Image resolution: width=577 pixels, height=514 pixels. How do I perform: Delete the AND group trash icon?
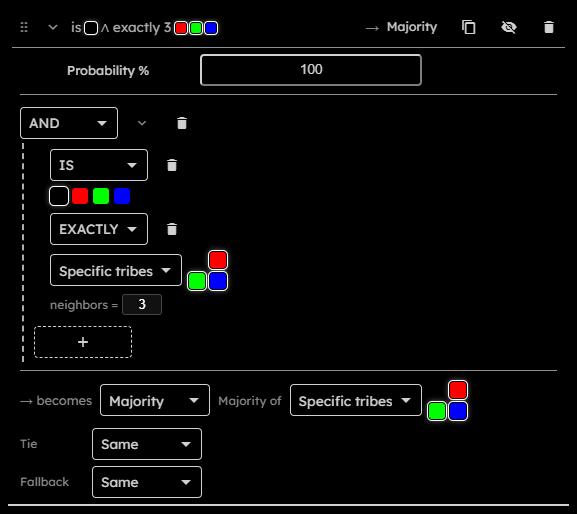click(182, 123)
